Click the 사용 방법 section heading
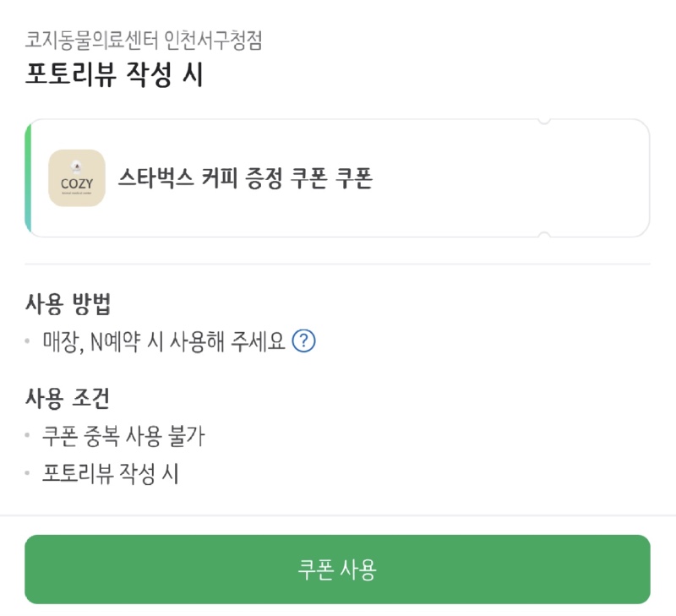 click(x=68, y=304)
